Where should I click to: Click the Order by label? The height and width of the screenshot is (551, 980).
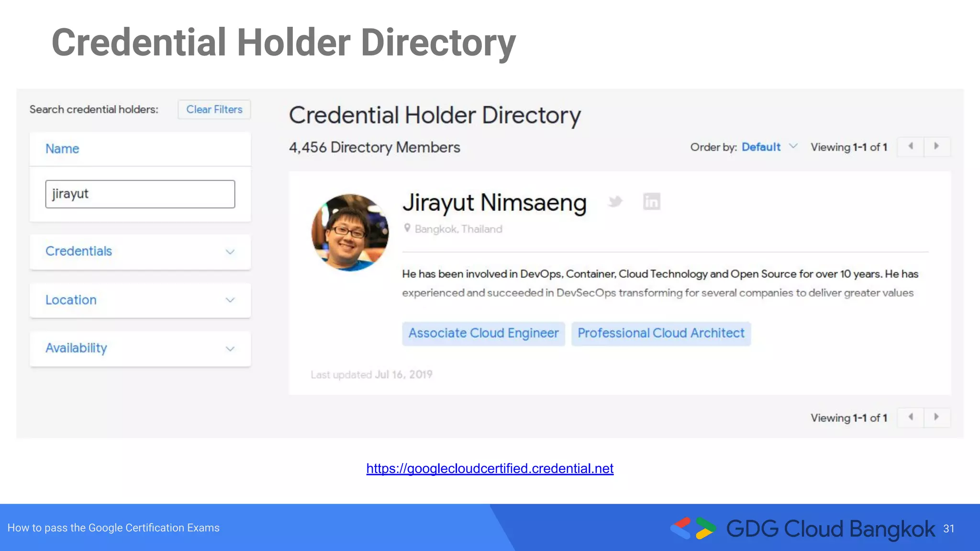tap(713, 147)
